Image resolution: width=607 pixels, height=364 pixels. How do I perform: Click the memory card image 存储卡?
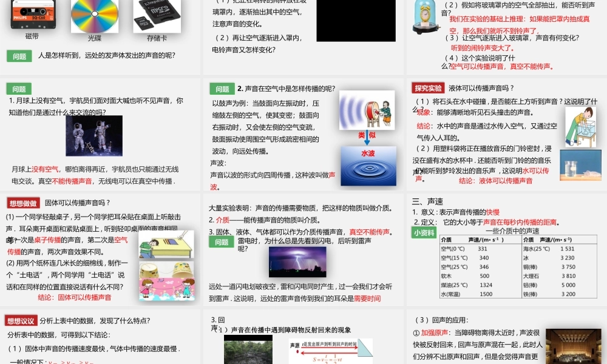coord(157,16)
